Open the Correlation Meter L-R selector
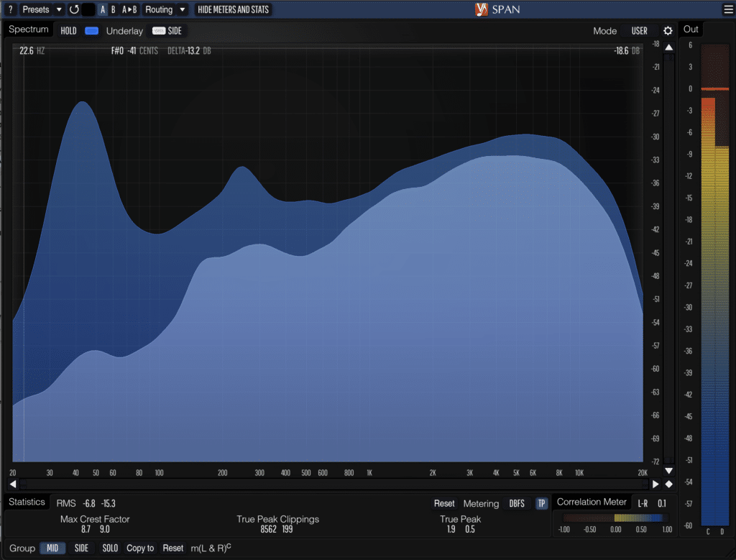The image size is (736, 560). tap(643, 504)
